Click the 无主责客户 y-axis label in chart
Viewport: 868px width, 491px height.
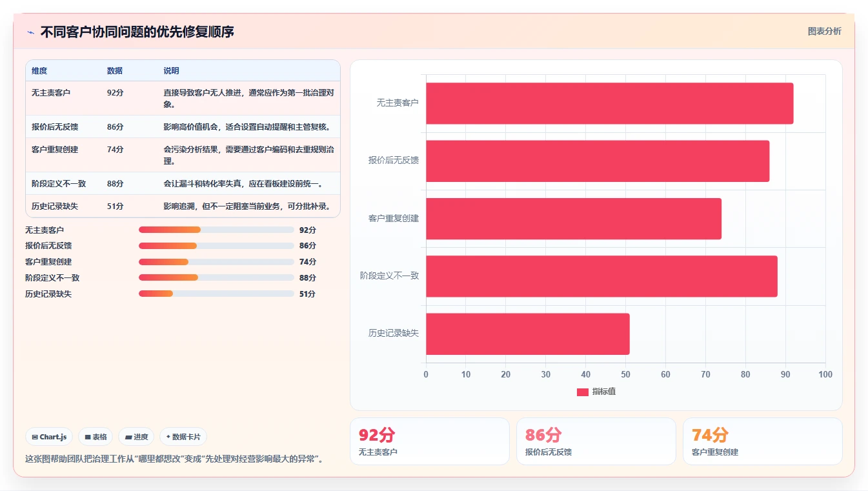pos(398,103)
